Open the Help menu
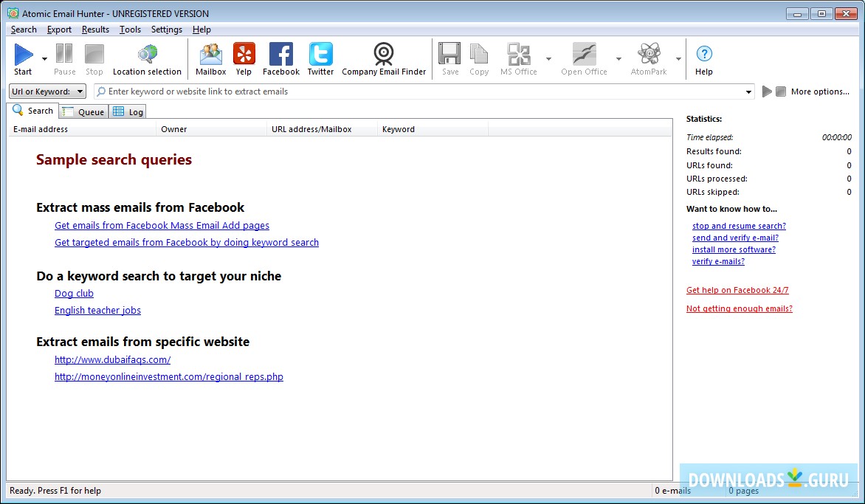This screenshot has height=504, width=865. tap(202, 30)
